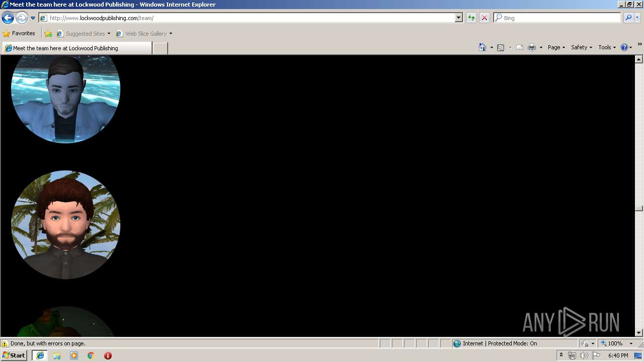Open the Chrome taskbar icon

(91, 355)
